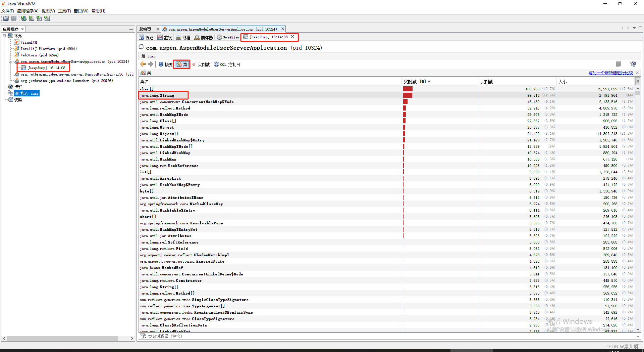Viewport: 644px width, 352px height.
Task: Click the column chooser icon above the scrollbar
Action: (x=638, y=81)
